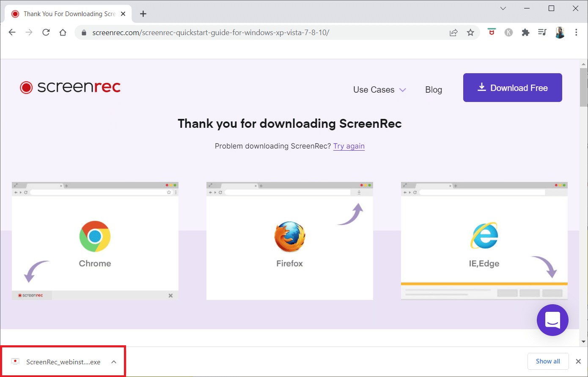The height and width of the screenshot is (377, 588).
Task: Open the chat support bubble
Action: pyautogui.click(x=552, y=320)
